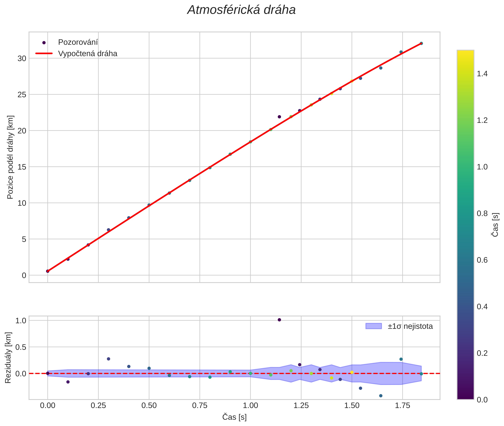
Task: Click the outlier residual point near 1.0 km
Action: click(279, 320)
